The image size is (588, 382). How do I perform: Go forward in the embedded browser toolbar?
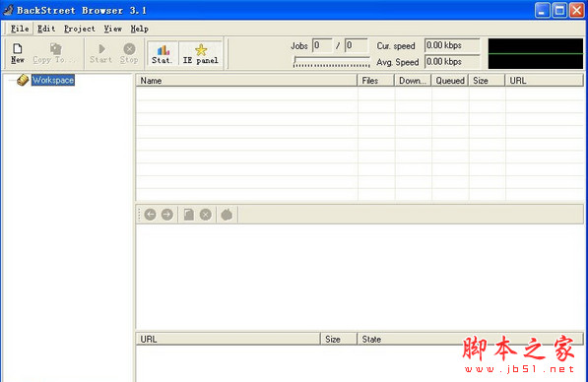(167, 215)
